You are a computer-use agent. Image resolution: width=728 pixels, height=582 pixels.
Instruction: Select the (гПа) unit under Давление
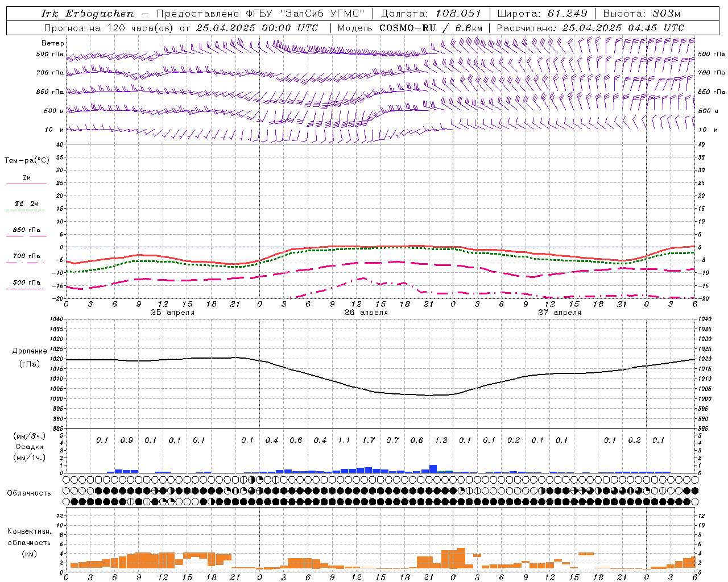30,364
